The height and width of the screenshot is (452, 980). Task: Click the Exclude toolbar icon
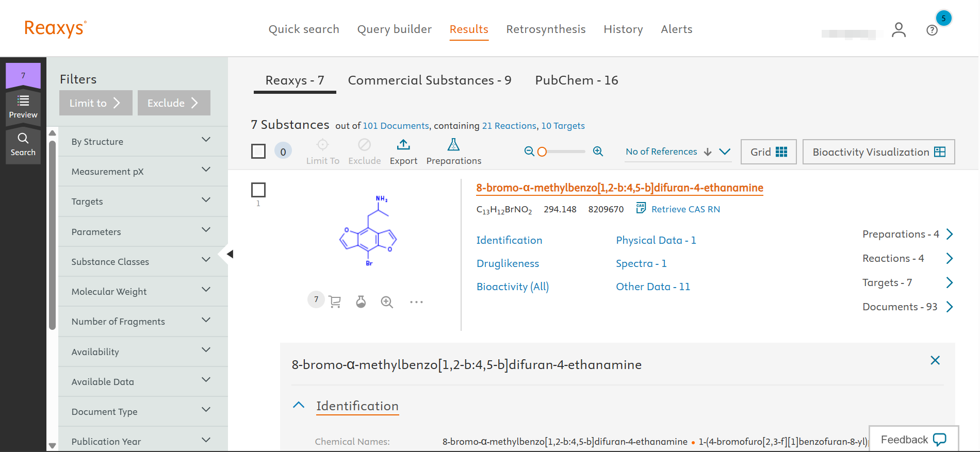pos(364,144)
